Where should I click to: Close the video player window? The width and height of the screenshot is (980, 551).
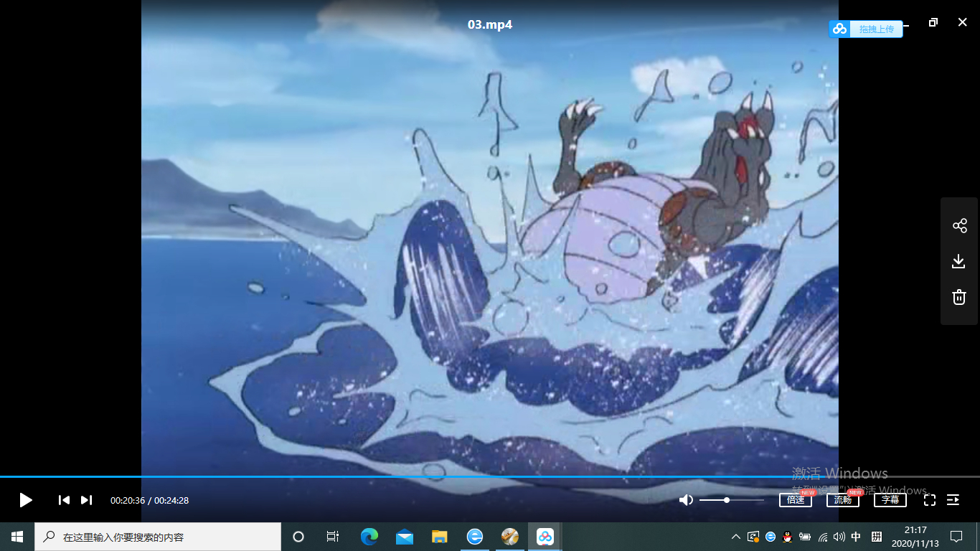click(x=963, y=22)
